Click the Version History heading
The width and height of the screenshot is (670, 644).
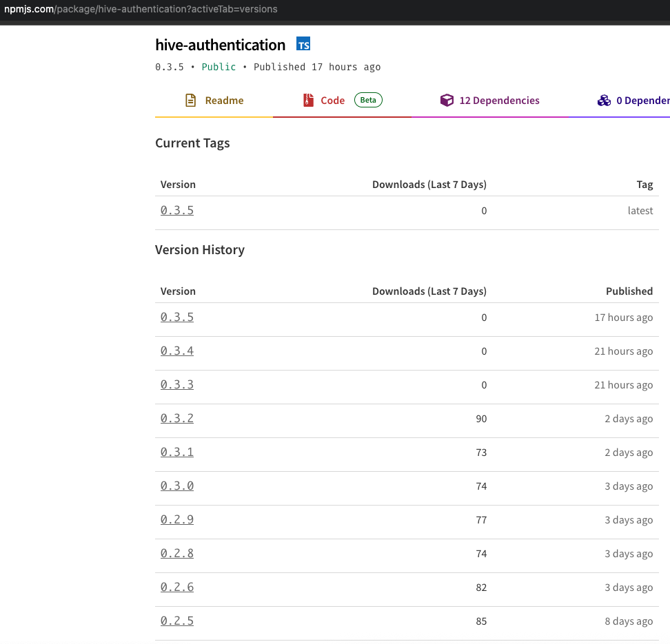[x=199, y=250]
